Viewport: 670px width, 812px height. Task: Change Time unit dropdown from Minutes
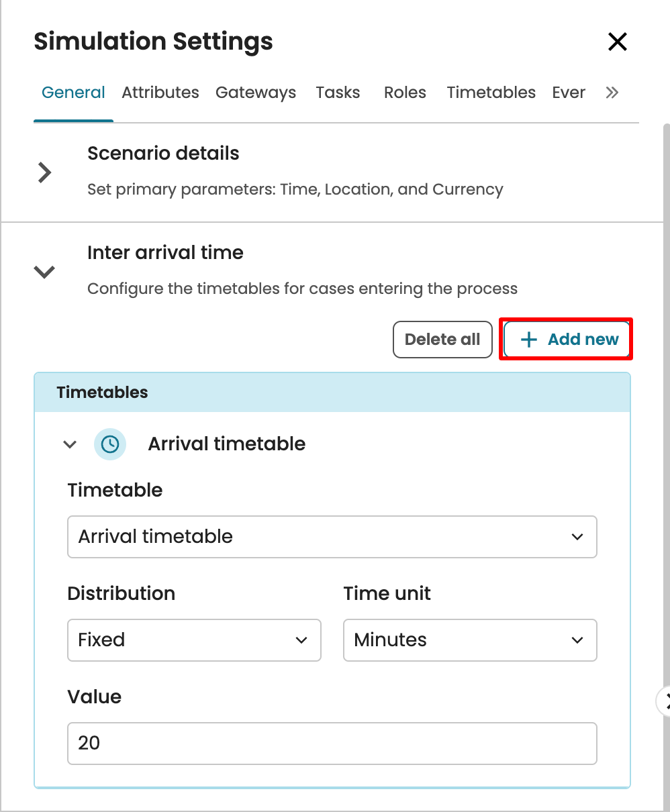[x=469, y=640]
